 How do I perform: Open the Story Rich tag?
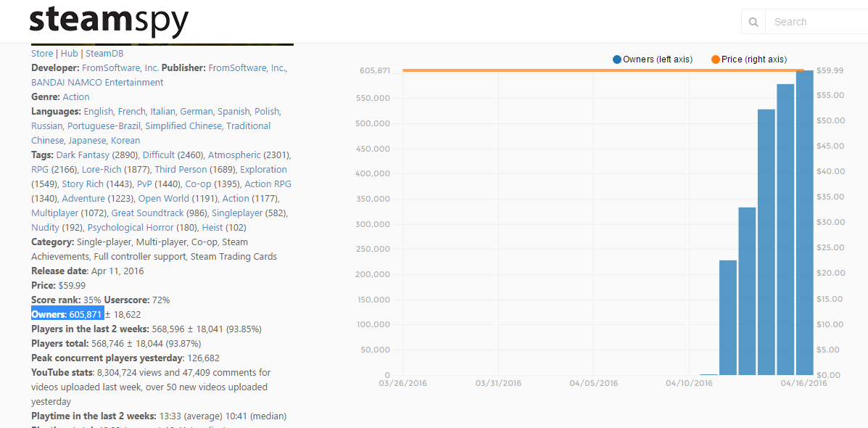pos(83,184)
